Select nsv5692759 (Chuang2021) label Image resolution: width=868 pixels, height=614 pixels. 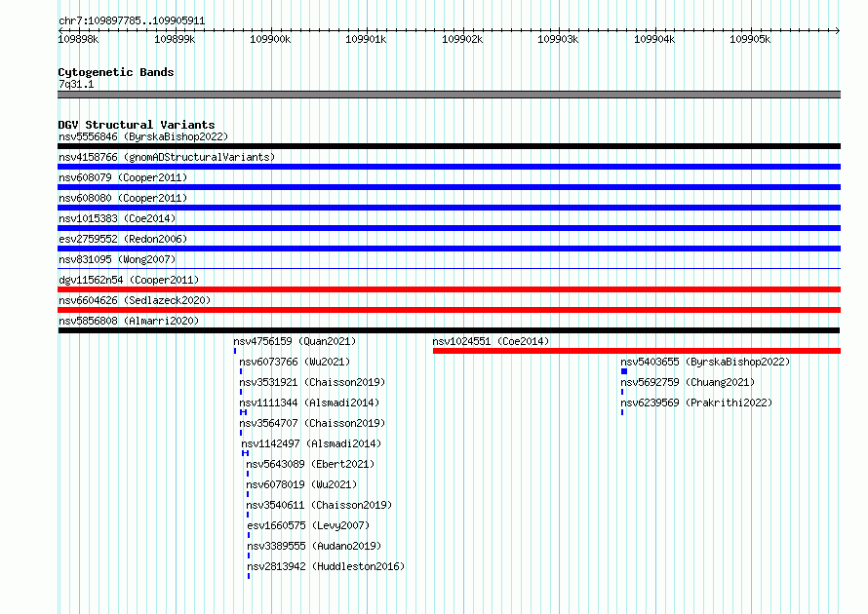(x=688, y=382)
